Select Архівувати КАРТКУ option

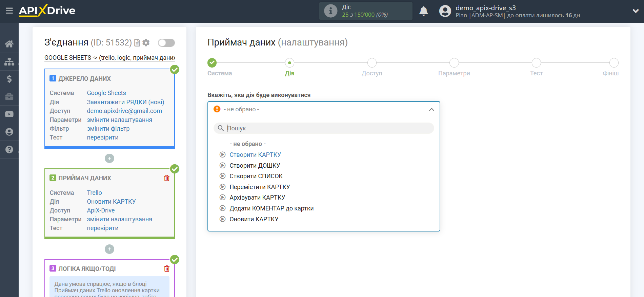click(x=257, y=198)
